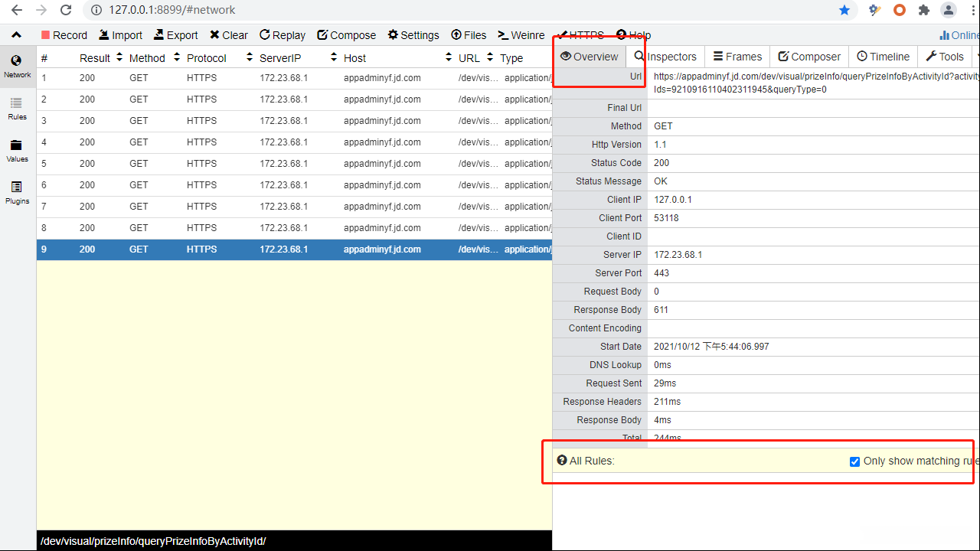Open the Chrome profile avatar menu
Image resolution: width=980 pixels, height=551 pixels.
(x=949, y=10)
